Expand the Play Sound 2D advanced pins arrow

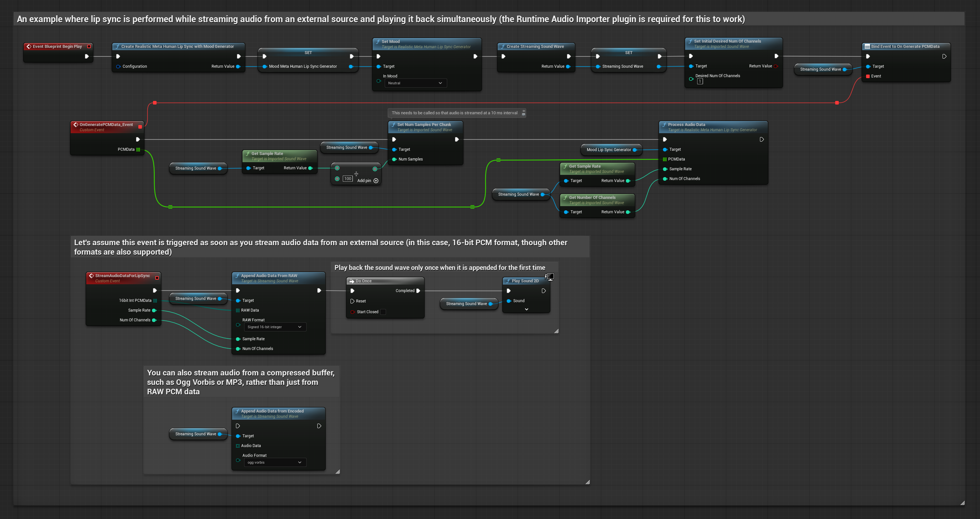pyautogui.click(x=527, y=310)
